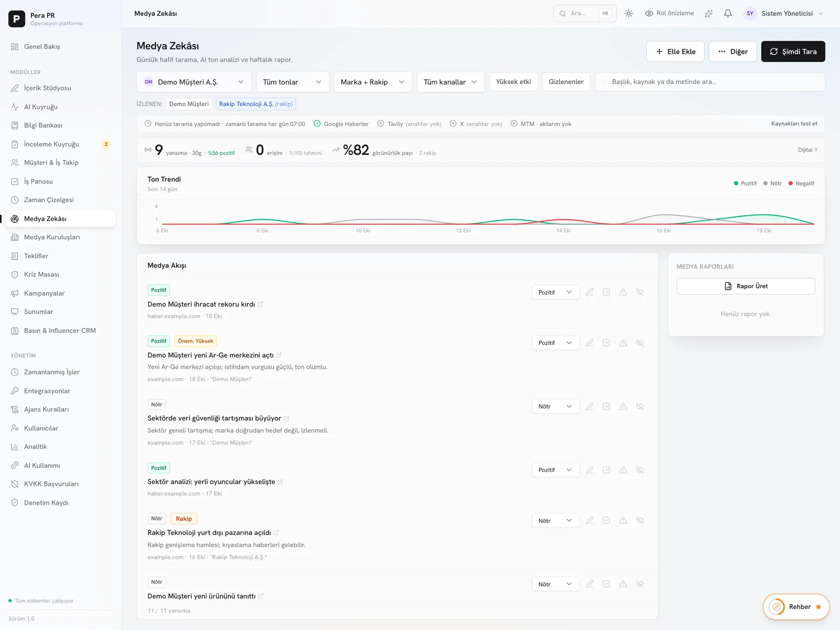Edit 'Sektör analizi: yerli oyuncular' with pencil icon

pyautogui.click(x=590, y=470)
